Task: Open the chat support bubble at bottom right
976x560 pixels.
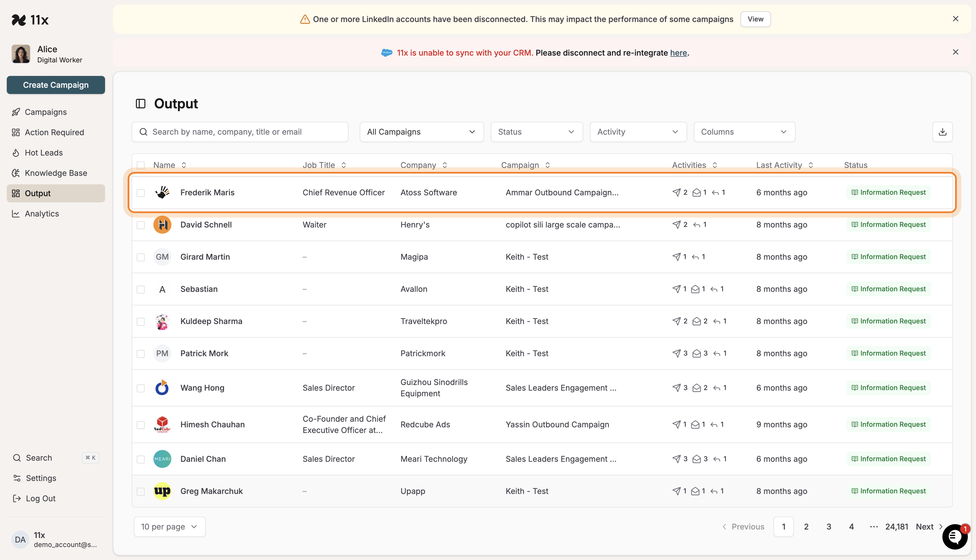Action: click(955, 537)
